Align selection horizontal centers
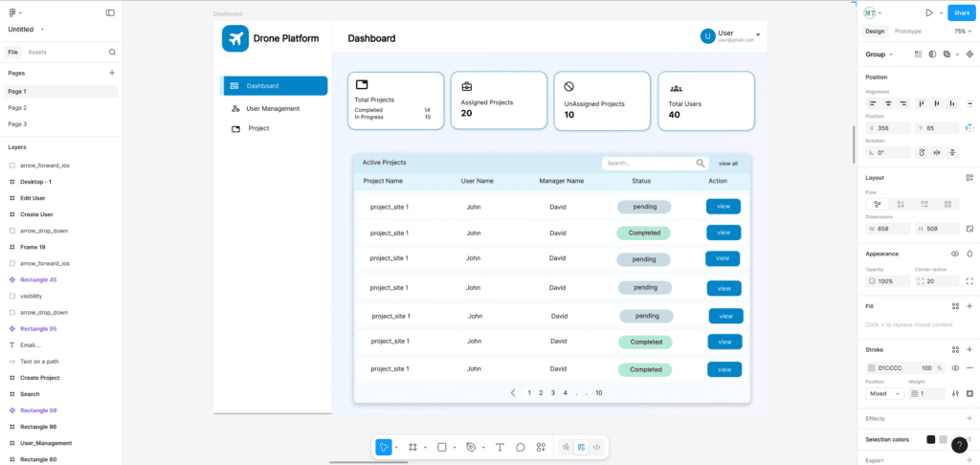Screen dimensions: 980x465 (888, 103)
